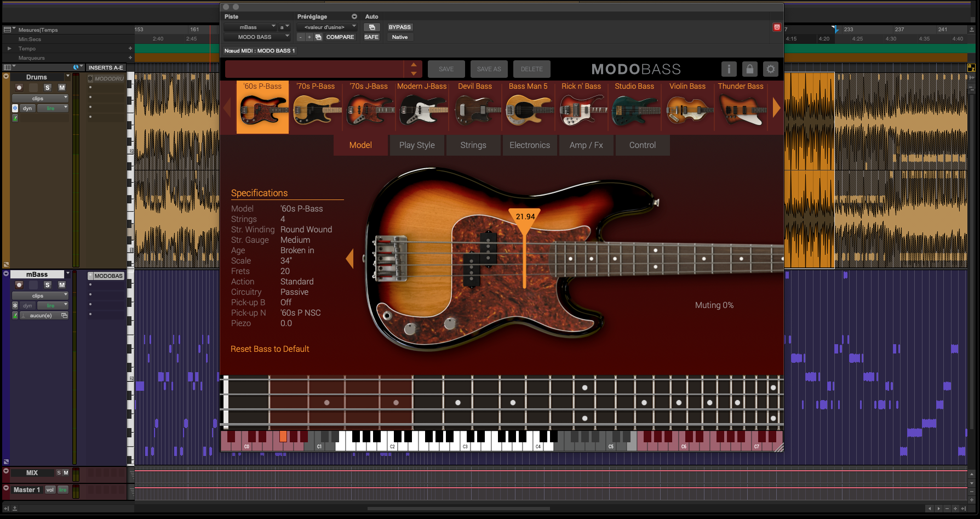The height and width of the screenshot is (519, 980).
Task: Switch to the Model tab
Action: pos(360,145)
